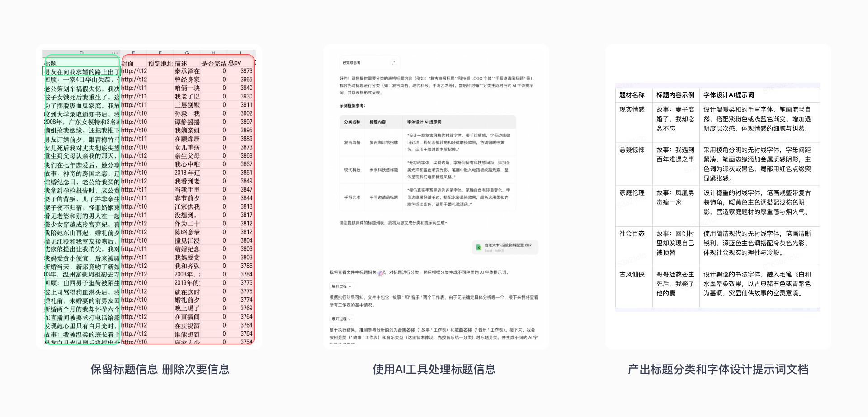Click cell starting 2008年,广东女模特
This screenshot has width=868, height=417.
point(81,122)
